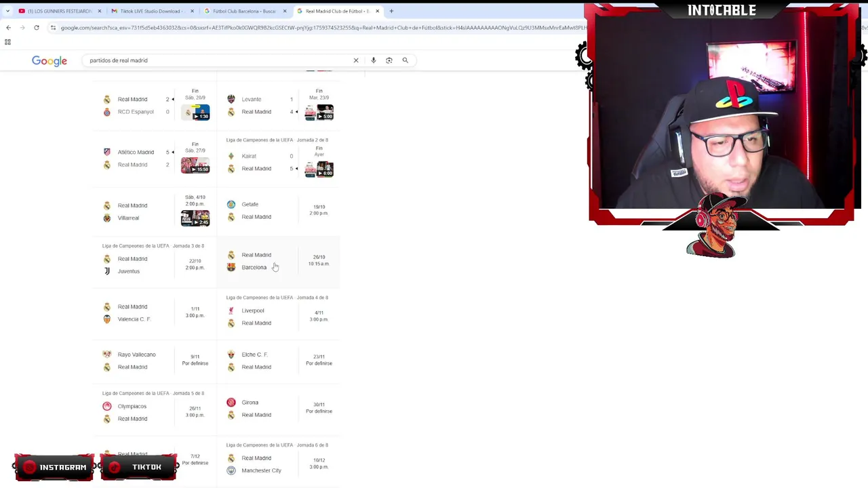The image size is (868, 488).
Task: Open the tab search dropdown arrow
Action: pos(7,11)
